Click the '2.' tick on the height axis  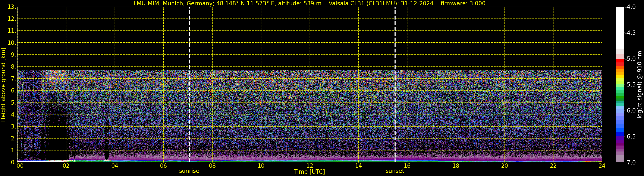click(x=13, y=139)
